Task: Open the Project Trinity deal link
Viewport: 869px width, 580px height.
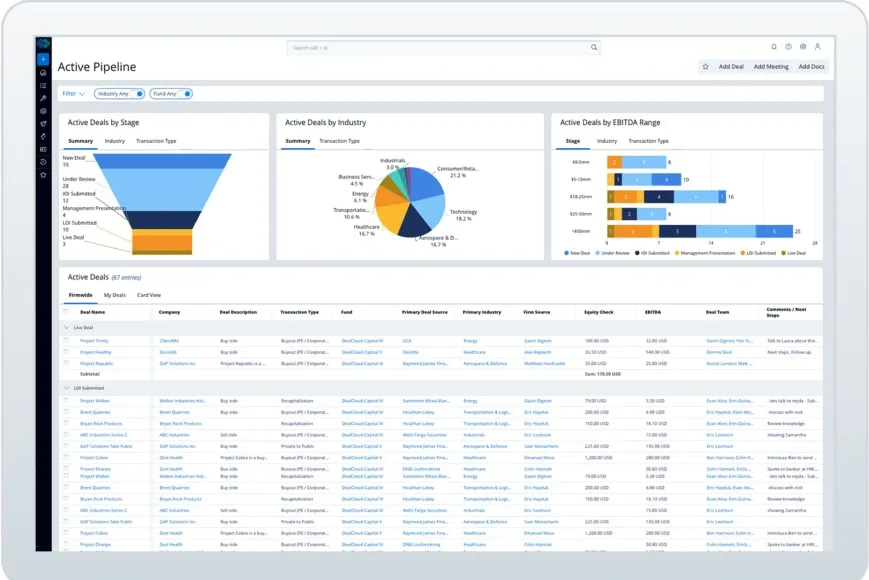Action: 94,341
